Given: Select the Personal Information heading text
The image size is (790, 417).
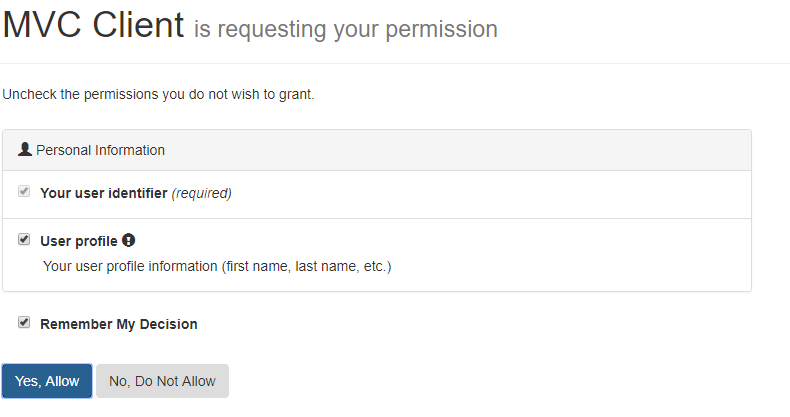Looking at the screenshot, I should click(100, 150).
